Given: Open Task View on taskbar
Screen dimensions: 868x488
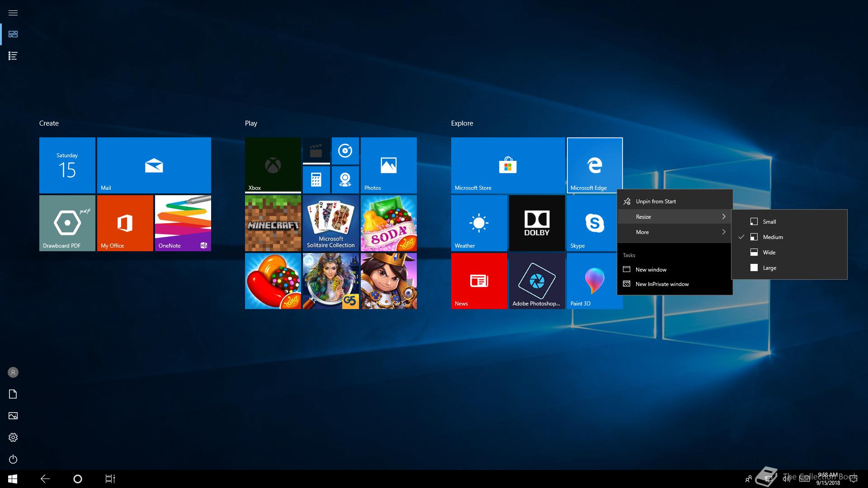Looking at the screenshot, I should point(110,479).
